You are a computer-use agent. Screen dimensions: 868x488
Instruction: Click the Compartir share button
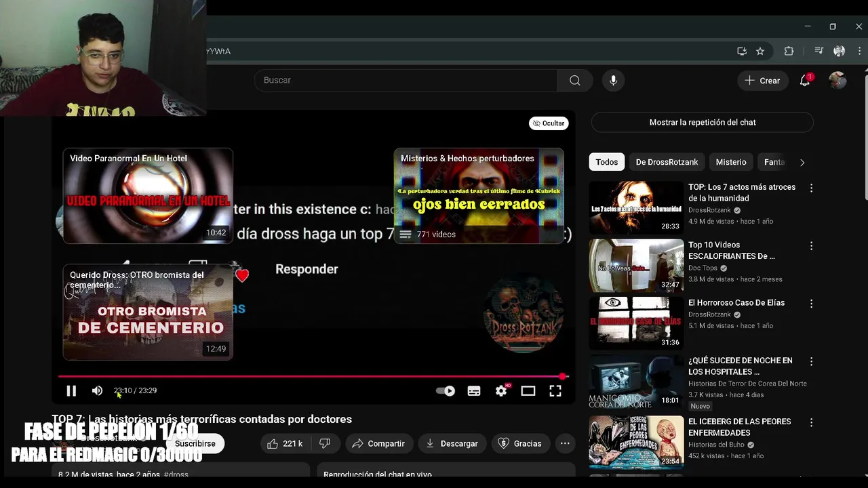378,443
